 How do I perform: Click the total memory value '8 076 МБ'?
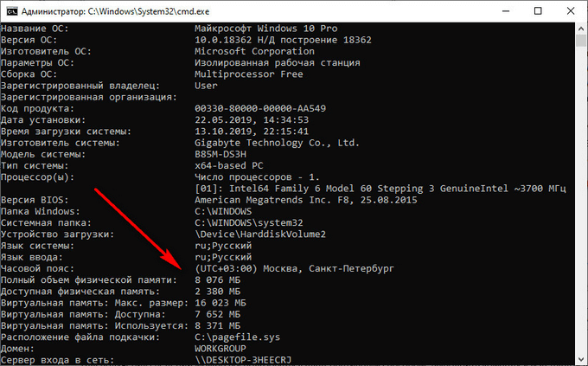[218, 280]
